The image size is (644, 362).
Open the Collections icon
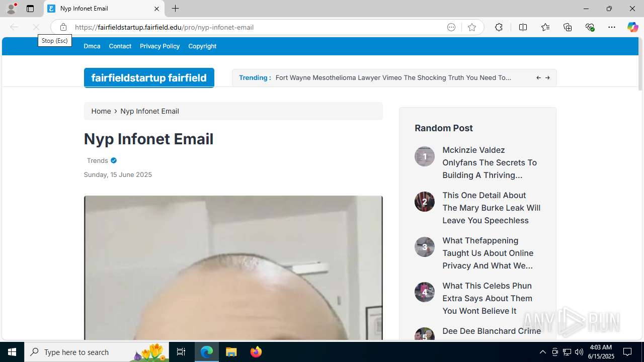(x=568, y=27)
